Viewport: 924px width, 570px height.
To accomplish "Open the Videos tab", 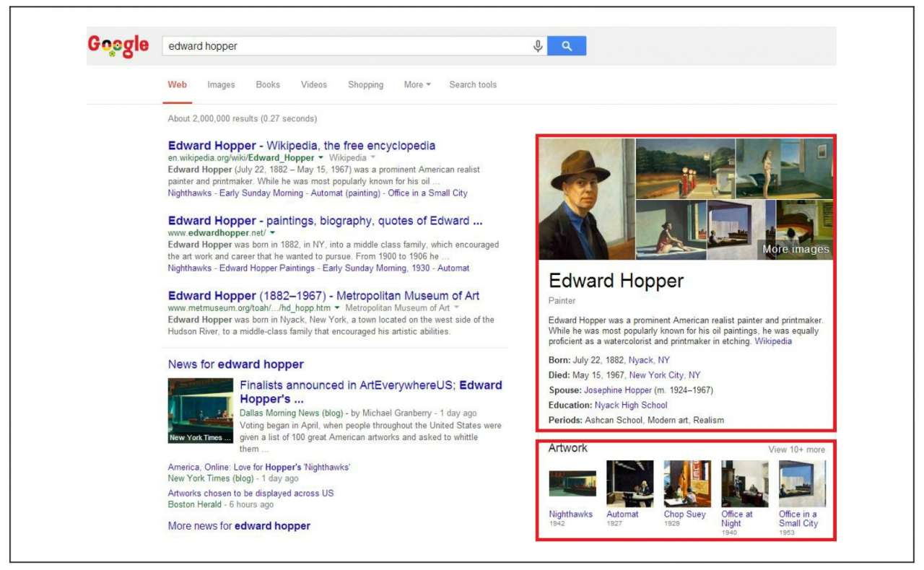I will click(314, 84).
